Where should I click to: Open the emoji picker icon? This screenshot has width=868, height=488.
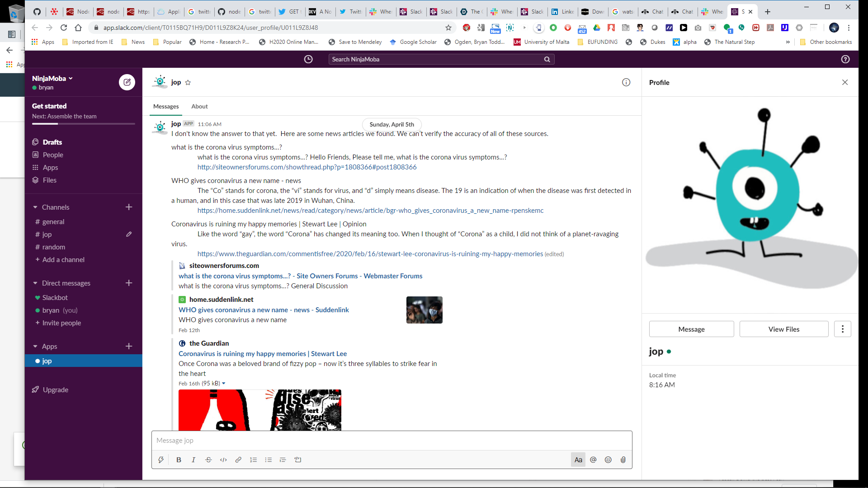[x=608, y=460]
